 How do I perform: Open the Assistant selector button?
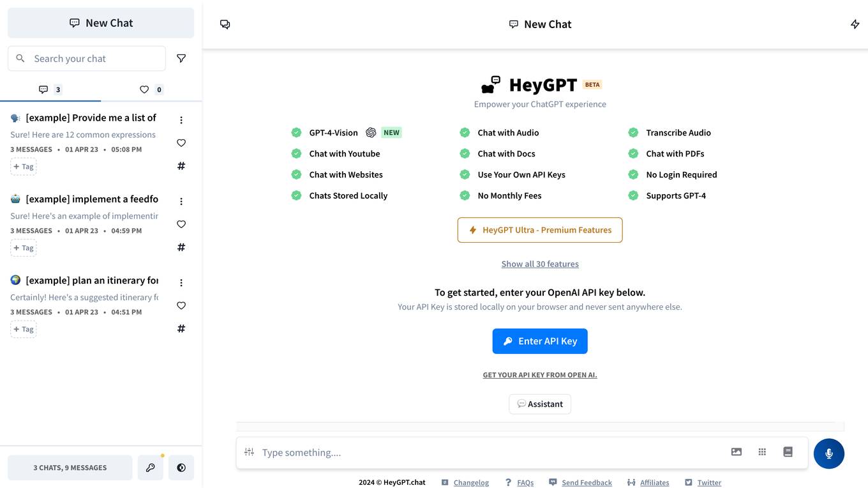click(540, 404)
